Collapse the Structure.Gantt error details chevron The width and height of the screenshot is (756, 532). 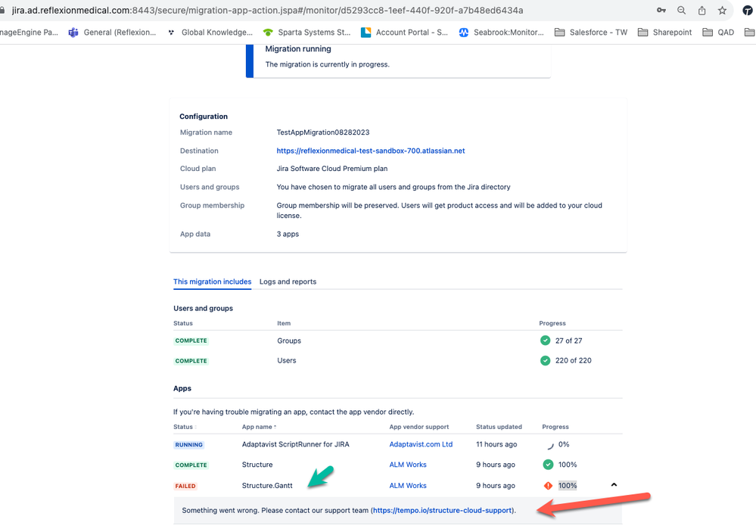click(614, 485)
